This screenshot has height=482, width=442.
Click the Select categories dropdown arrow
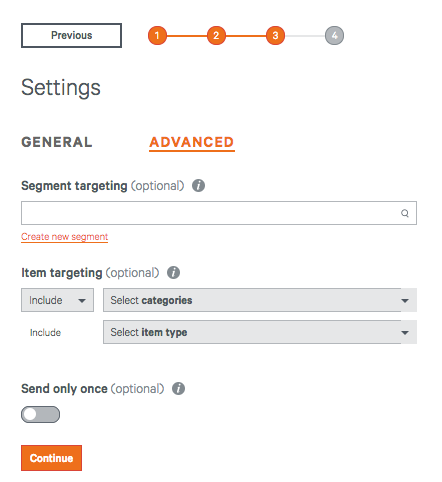tap(405, 300)
